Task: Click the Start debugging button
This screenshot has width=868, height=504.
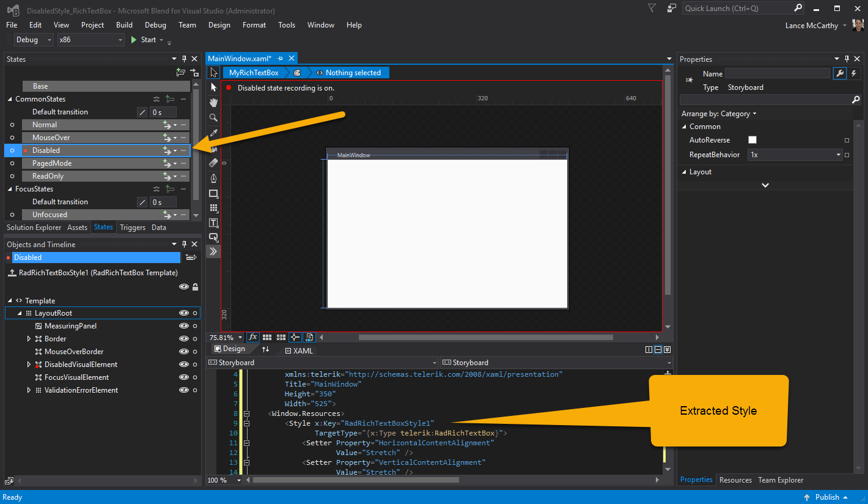Action: [143, 40]
